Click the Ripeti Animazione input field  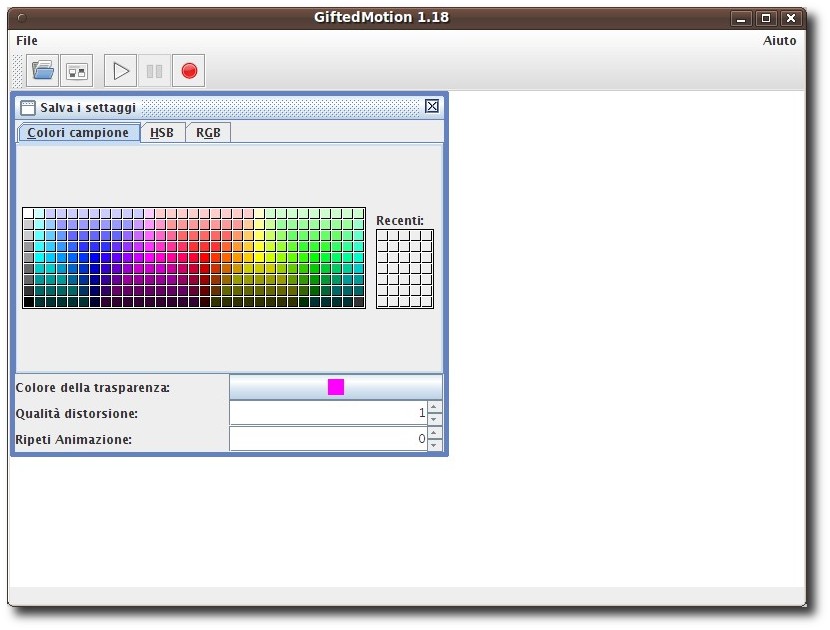(x=328, y=439)
